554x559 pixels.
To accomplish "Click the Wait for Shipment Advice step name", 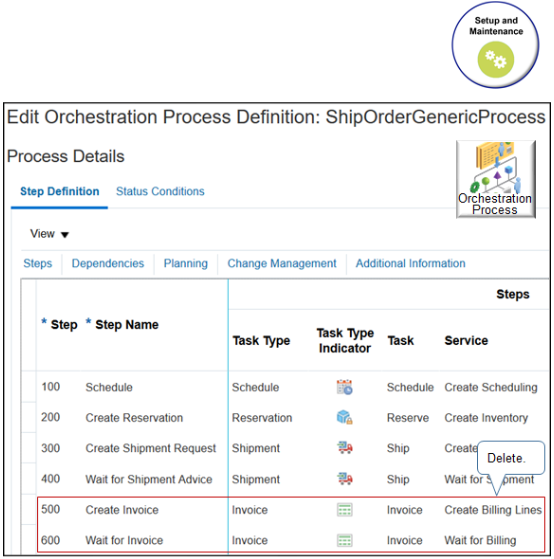I will (x=149, y=479).
